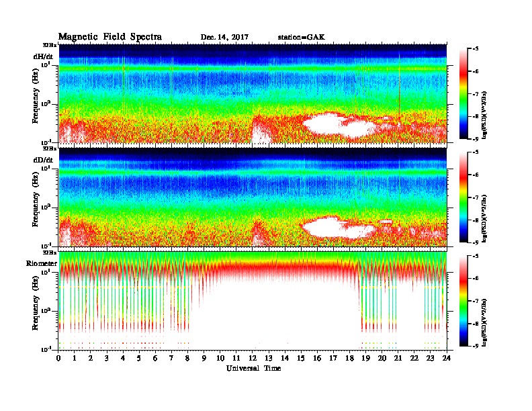Click the Riometer panel color bar
The image size is (532, 411).
tap(463, 301)
